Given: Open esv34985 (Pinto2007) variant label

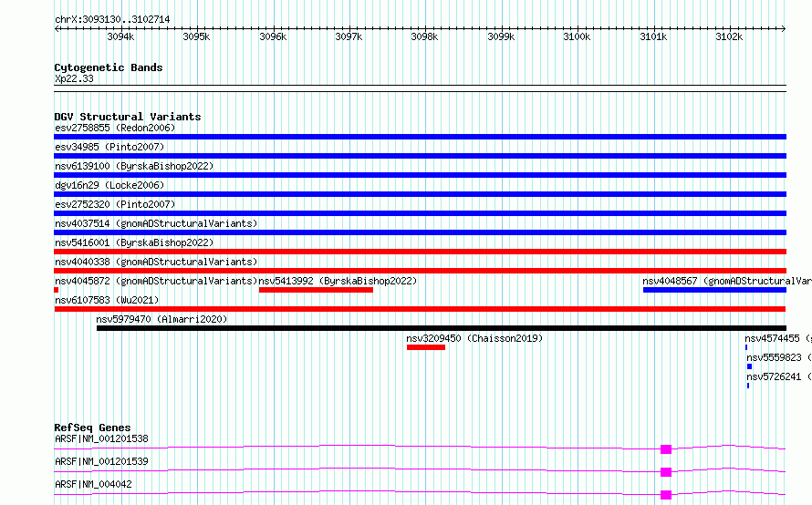Looking at the screenshot, I should click(109, 147).
